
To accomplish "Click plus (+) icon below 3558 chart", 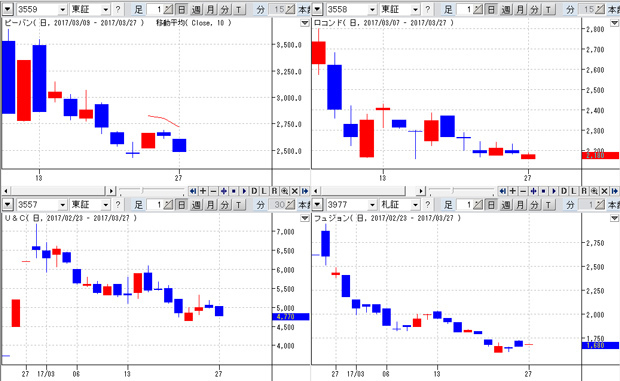I will tap(512, 191).
